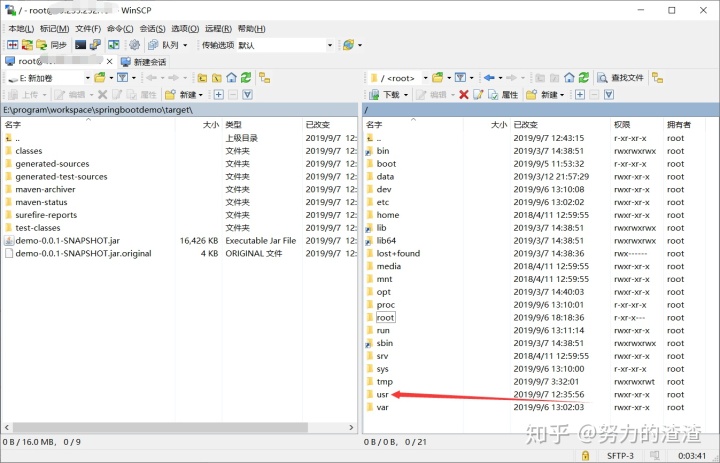Image resolution: width=720 pixels, height=463 pixels.
Task: Expand the 队列 queue dropdown arrow
Action: click(186, 45)
